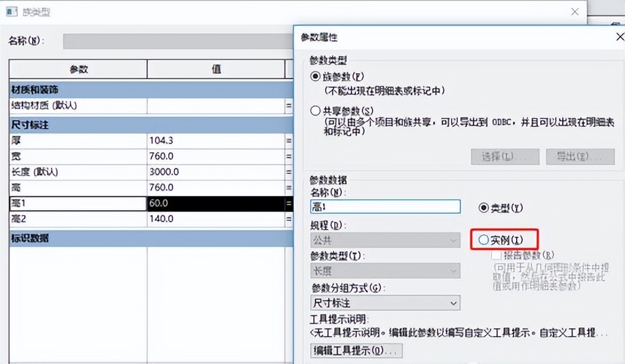Click the 名称 input field containing 高1
625x364 pixels.
tap(386, 207)
